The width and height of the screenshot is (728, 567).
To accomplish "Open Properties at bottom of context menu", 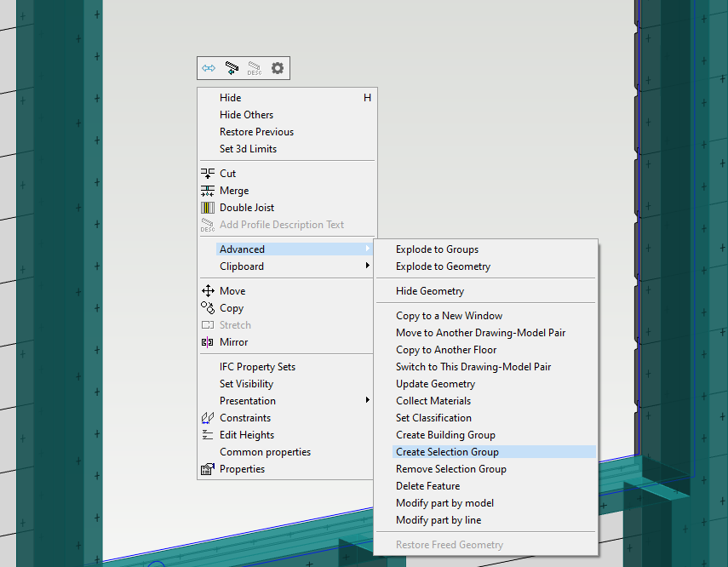I will click(242, 469).
